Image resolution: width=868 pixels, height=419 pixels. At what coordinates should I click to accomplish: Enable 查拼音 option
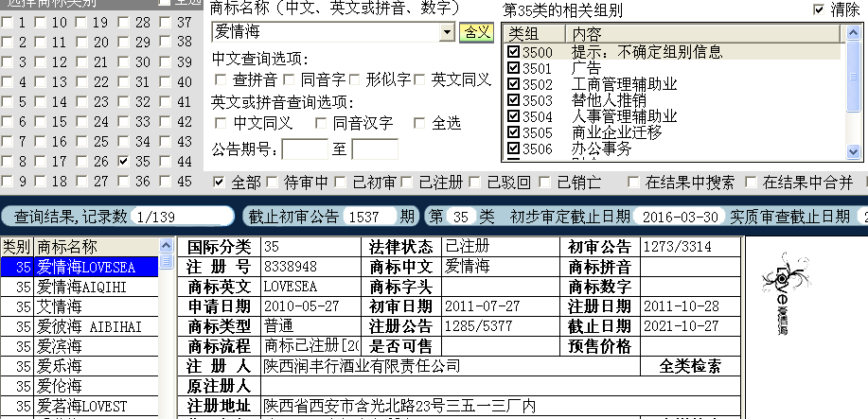(221, 79)
